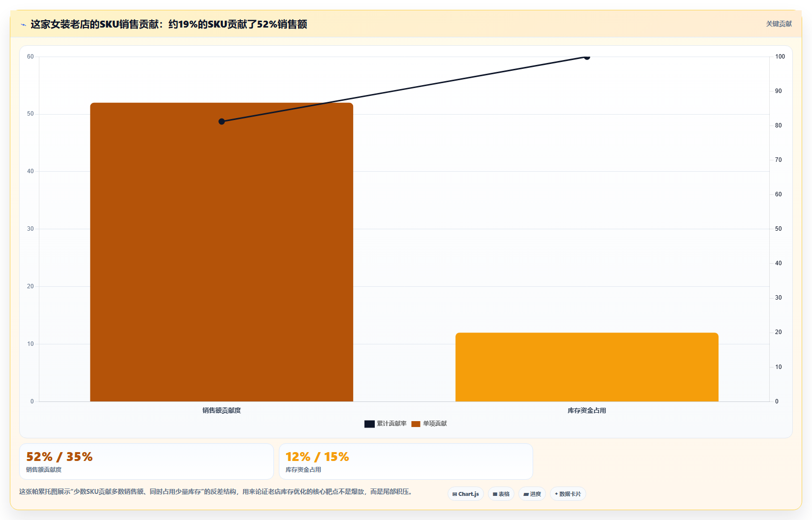Click the 销售额贡献度 caption in stat card
The height and width of the screenshot is (520, 812).
click(x=44, y=470)
